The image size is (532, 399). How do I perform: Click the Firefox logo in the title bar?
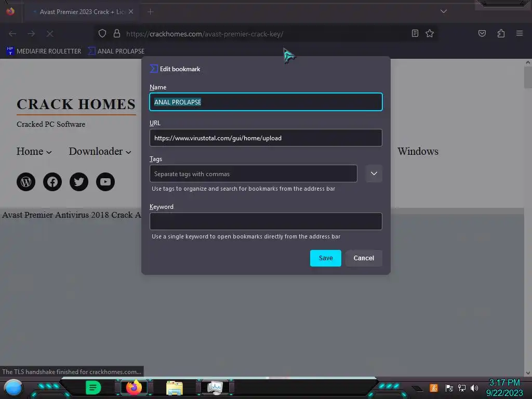[x=10, y=11]
